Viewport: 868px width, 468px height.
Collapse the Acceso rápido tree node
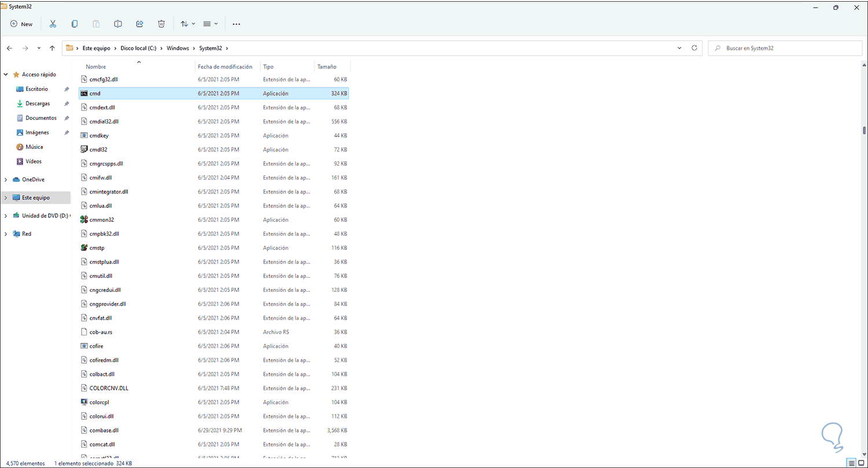[x=6, y=75]
